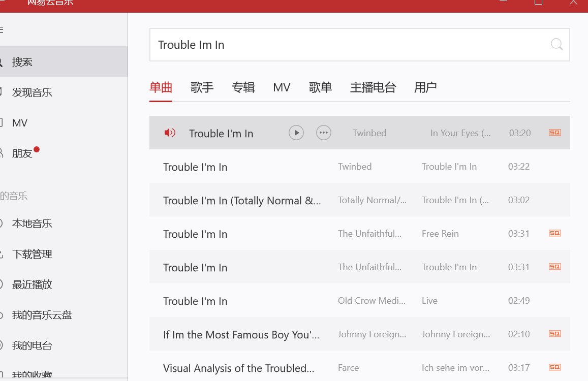The image size is (588, 381).
Task: Click SQ badge on the Johnny Foreigner track
Action: coord(554,334)
